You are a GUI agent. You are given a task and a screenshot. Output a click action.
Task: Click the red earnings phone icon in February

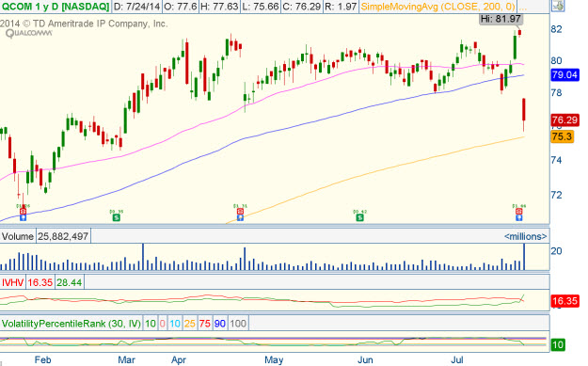click(x=24, y=212)
